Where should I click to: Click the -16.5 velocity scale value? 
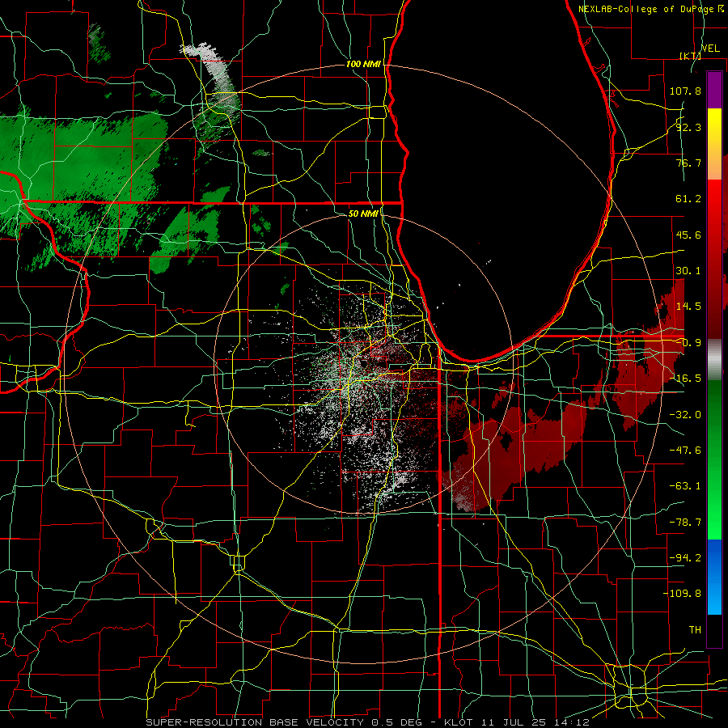click(x=685, y=379)
